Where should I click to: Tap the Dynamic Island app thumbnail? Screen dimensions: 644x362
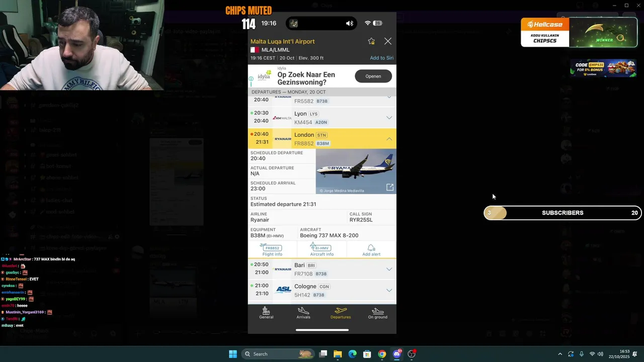click(294, 23)
